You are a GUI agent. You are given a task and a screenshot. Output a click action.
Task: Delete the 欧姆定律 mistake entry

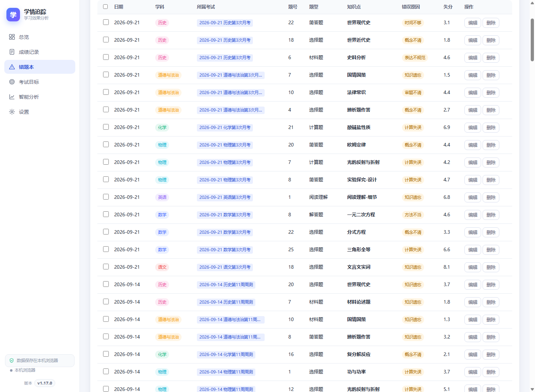tap(491, 145)
